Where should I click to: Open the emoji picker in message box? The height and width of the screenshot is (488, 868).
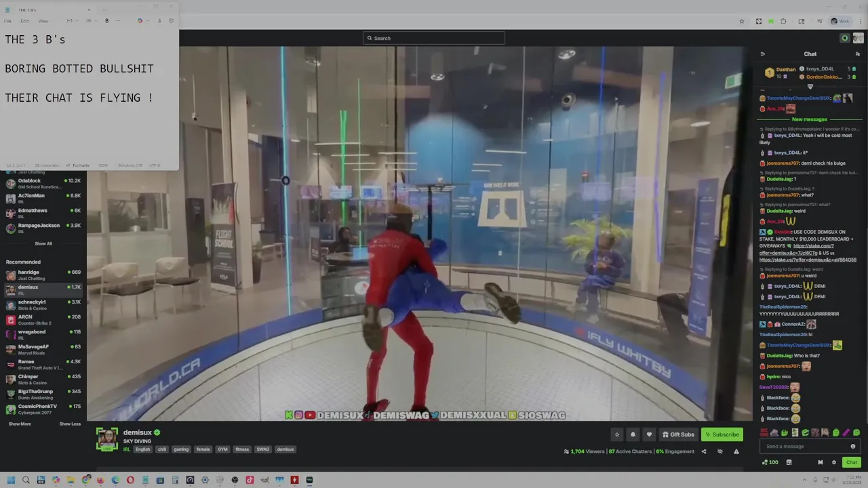(x=853, y=446)
